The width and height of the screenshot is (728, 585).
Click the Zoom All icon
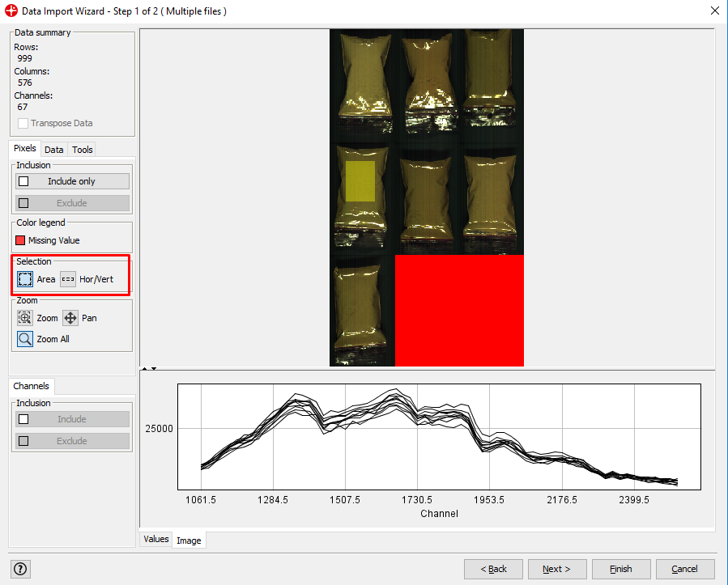pos(25,339)
